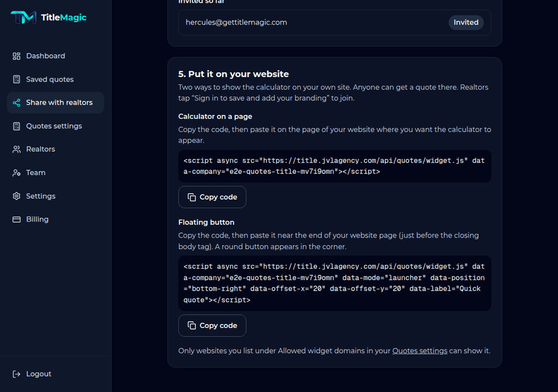Viewport: 558px width, 392px height.
Task: Open the Dashboard menu item
Action: pyautogui.click(x=55, y=56)
